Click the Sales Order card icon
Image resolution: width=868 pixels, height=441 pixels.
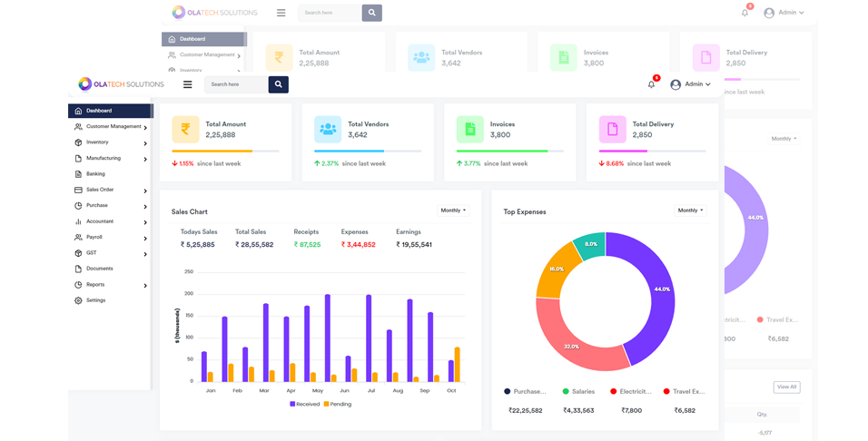tap(78, 190)
